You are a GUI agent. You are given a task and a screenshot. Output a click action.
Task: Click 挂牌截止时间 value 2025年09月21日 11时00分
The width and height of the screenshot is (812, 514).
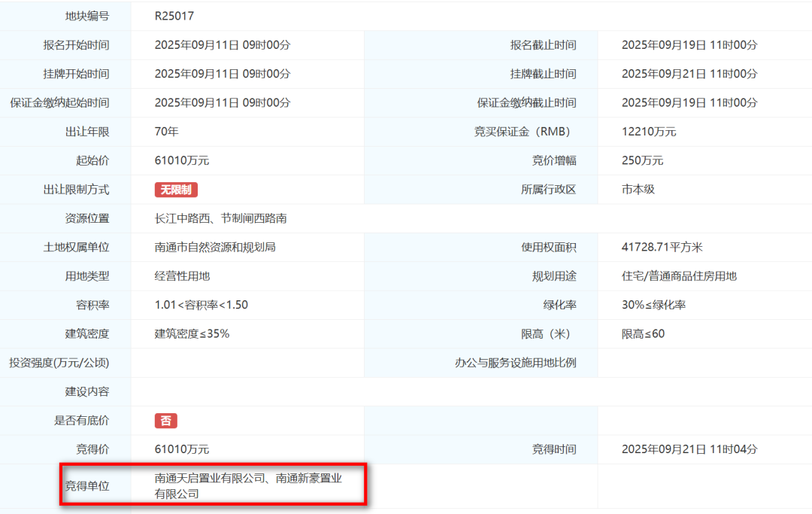(689, 74)
